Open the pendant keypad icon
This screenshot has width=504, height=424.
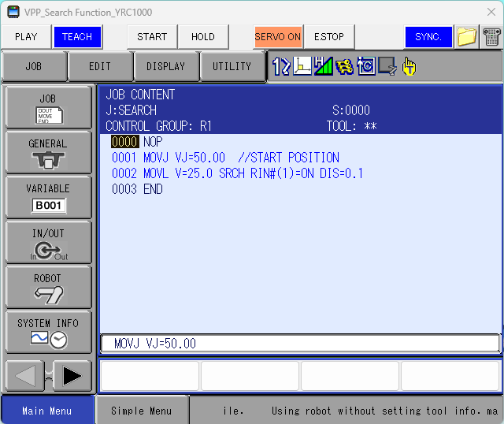492,37
